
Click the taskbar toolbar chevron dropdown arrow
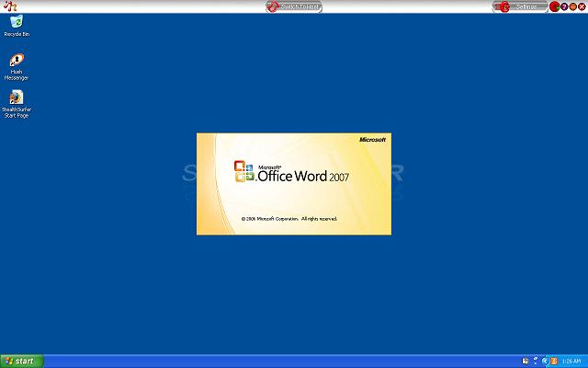coord(536,362)
